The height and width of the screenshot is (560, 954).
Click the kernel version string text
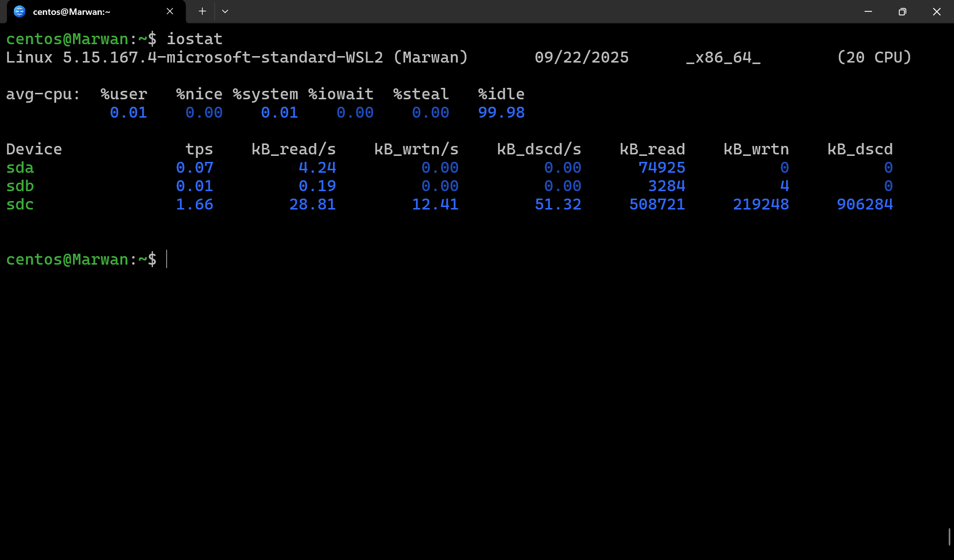coord(223,58)
